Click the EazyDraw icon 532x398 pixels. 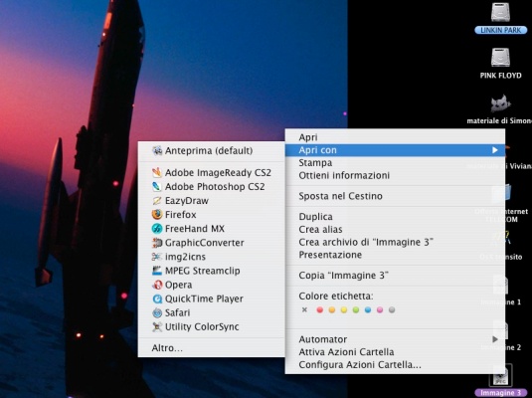pos(157,201)
